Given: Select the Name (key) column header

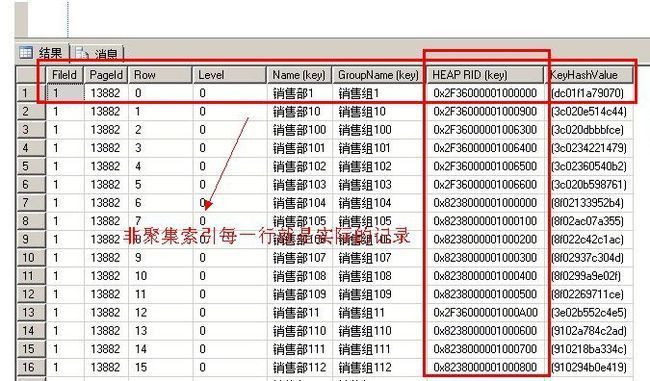Looking at the screenshot, I should click(299, 75).
